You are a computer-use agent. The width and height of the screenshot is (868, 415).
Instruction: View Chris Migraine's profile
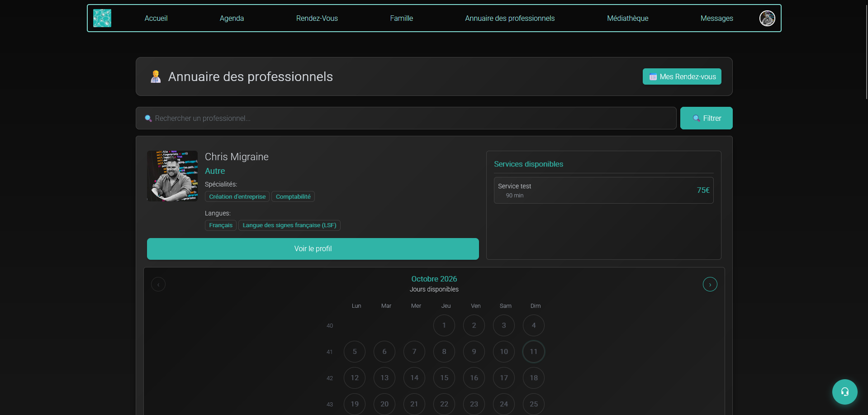click(313, 249)
